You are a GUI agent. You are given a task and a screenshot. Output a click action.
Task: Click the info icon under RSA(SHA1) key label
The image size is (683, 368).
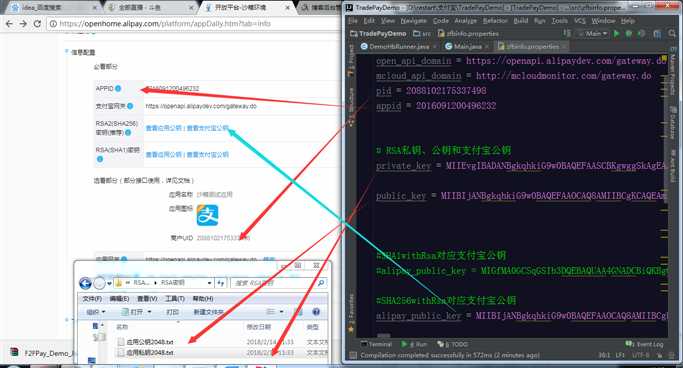tap(100, 159)
